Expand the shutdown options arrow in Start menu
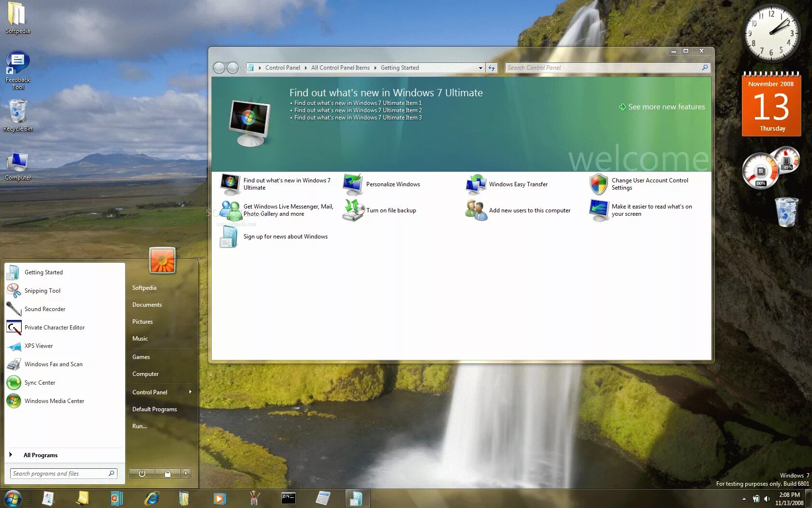 point(186,474)
